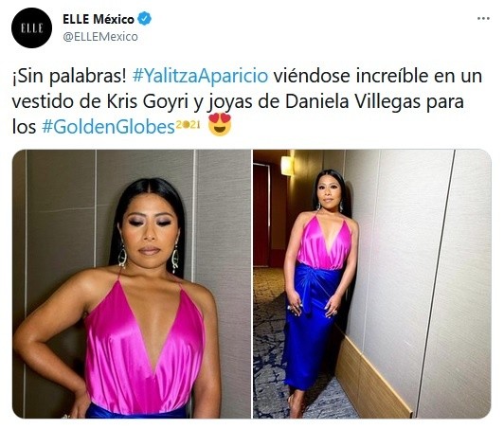Open the #GoldenGlobes hashtag link
504x429 pixels.
(108, 127)
